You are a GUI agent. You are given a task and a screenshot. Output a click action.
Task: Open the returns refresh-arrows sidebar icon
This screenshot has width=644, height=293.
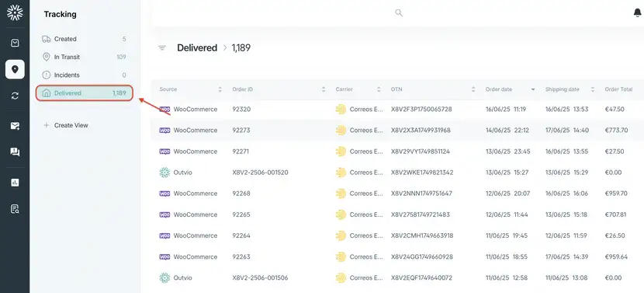15,96
